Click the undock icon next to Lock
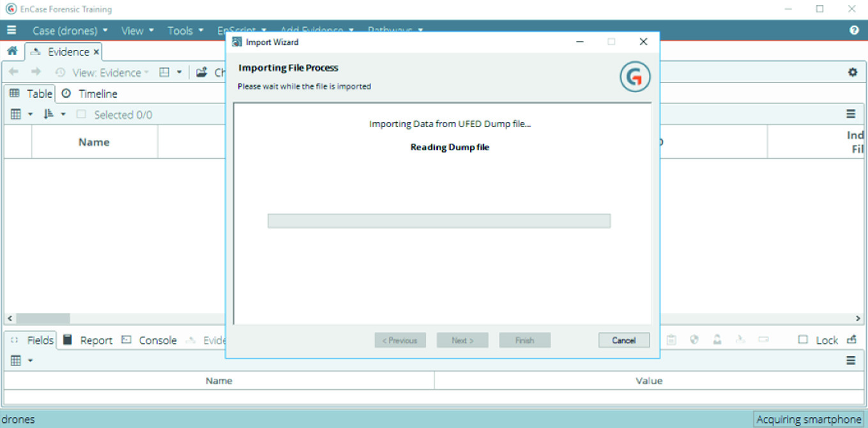Viewport: 868px width, 428px height. pos(851,340)
